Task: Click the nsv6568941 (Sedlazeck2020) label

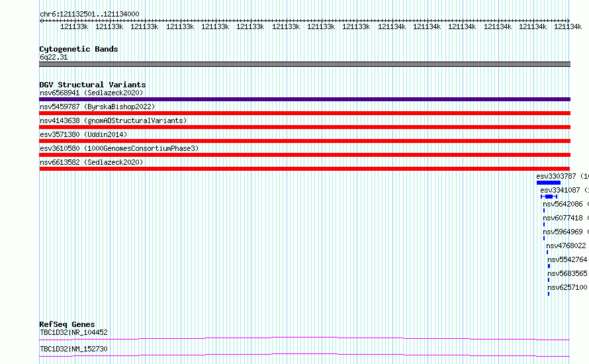Action: click(x=91, y=93)
